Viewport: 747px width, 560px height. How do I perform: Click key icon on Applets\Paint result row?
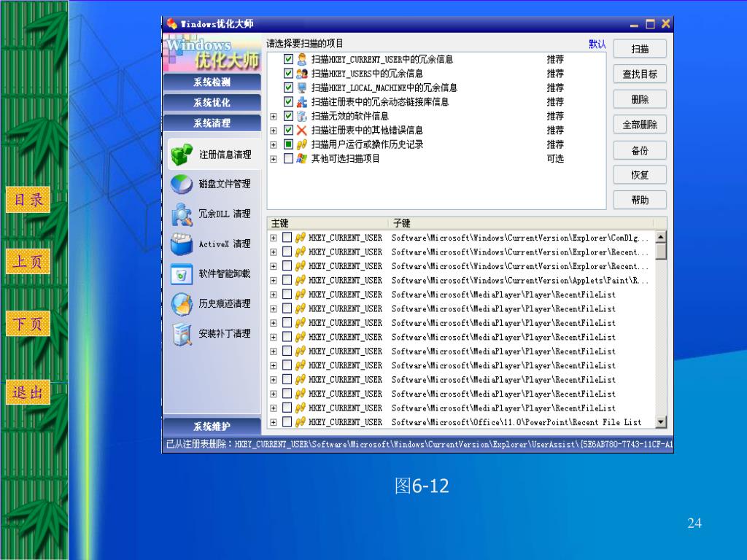300,280
